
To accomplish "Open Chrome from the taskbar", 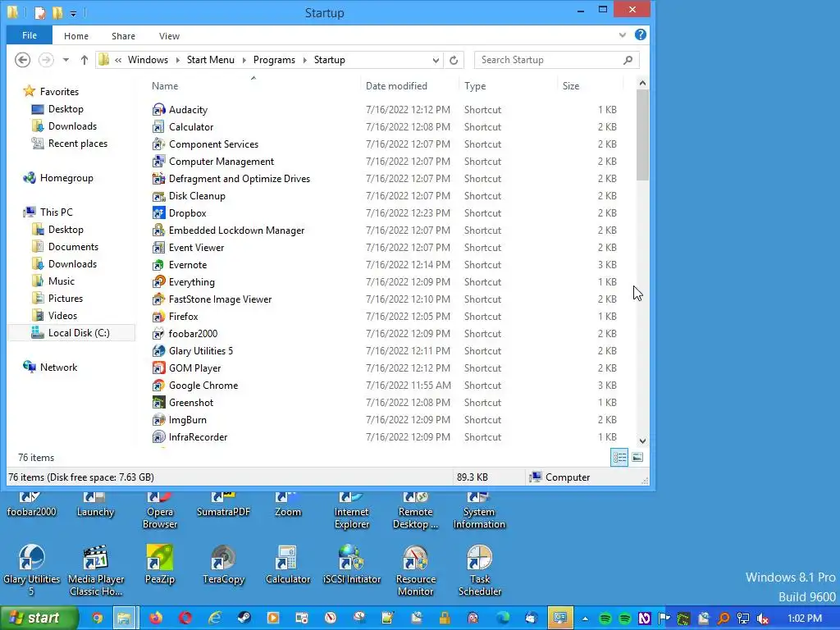I will click(x=97, y=619).
